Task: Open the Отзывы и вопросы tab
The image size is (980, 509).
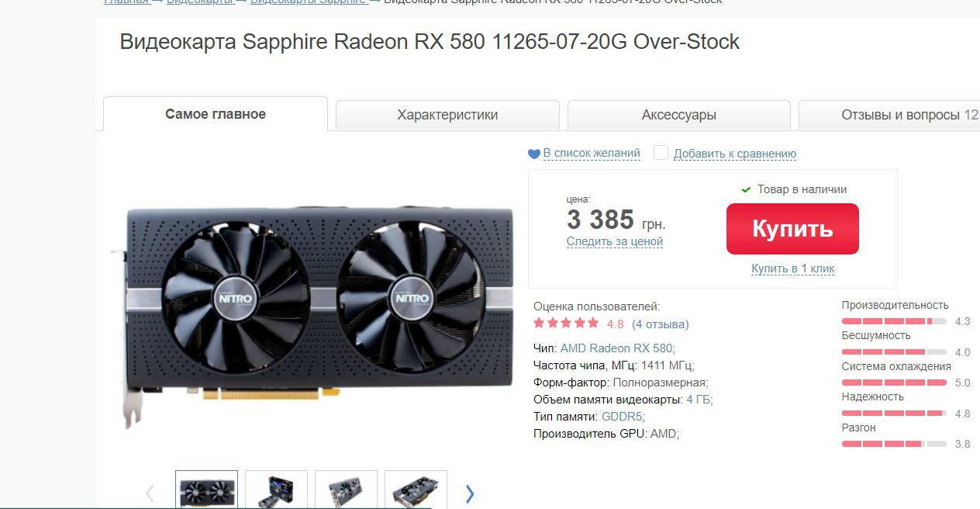Action: (889, 115)
